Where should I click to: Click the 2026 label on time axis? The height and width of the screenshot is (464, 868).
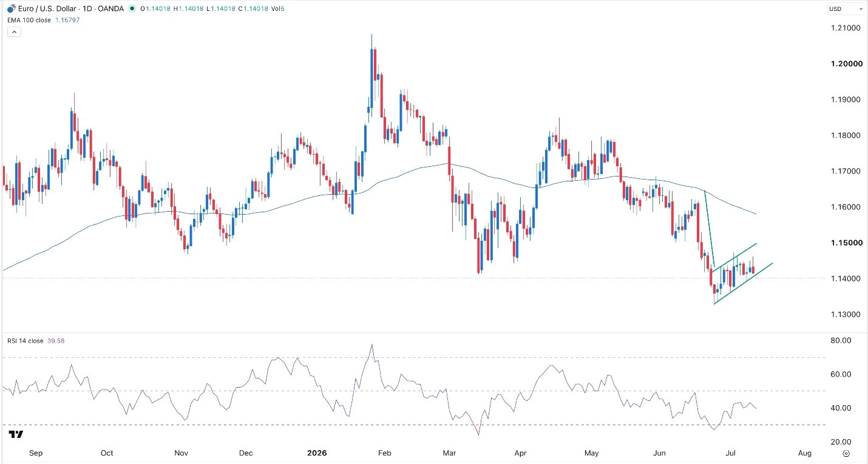(317, 453)
